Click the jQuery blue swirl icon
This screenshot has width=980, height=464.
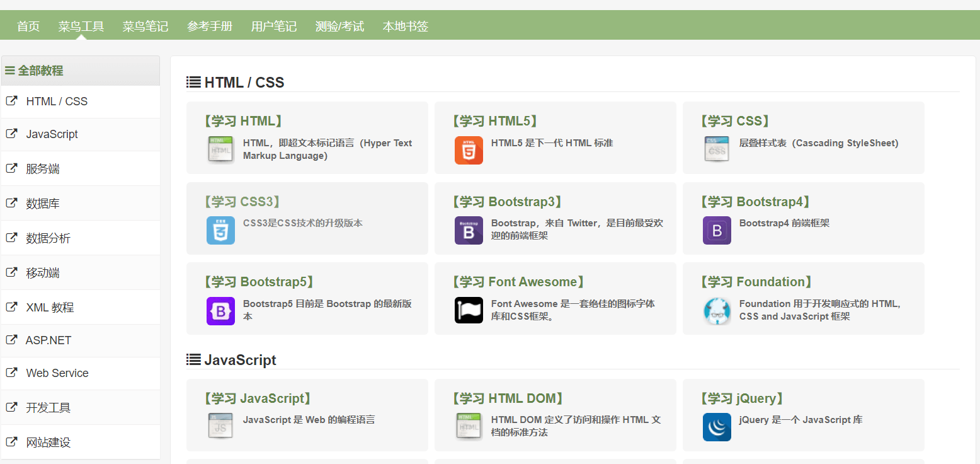[x=717, y=427]
